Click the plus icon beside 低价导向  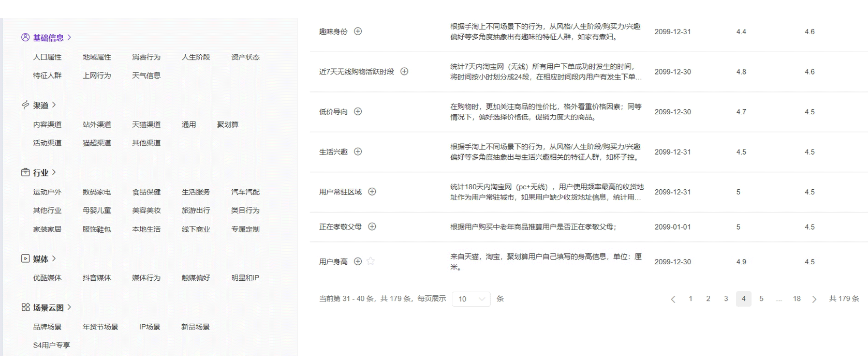point(358,112)
